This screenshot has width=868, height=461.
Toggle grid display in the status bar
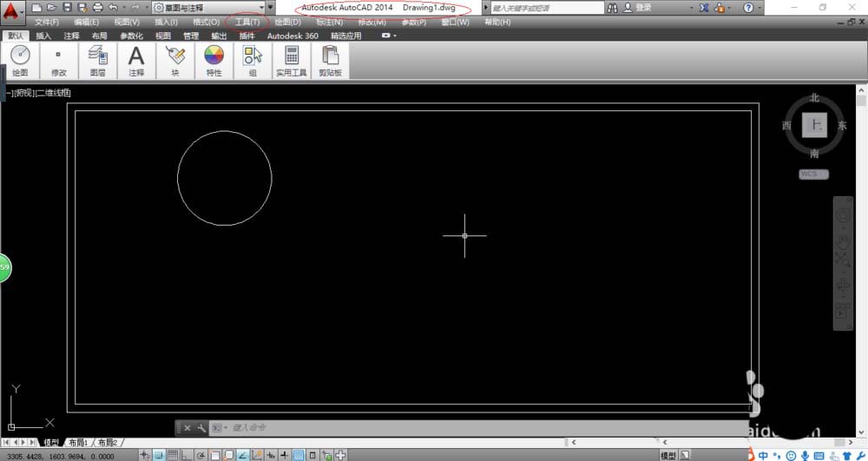[172, 455]
